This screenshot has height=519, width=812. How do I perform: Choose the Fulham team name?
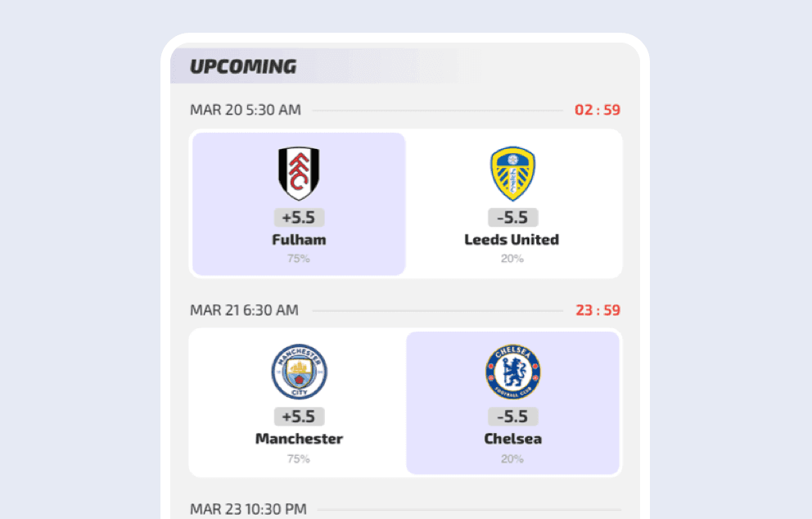click(299, 240)
